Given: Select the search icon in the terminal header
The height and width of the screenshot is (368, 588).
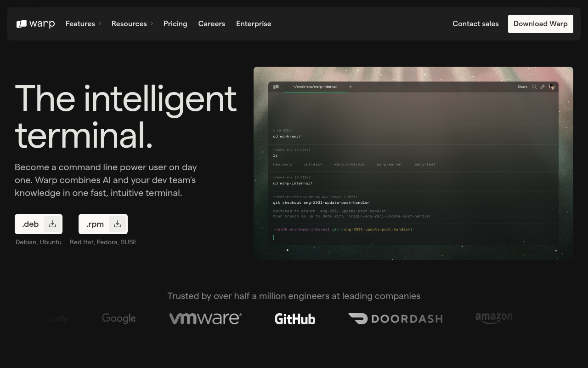Looking at the screenshot, I should coord(535,86).
